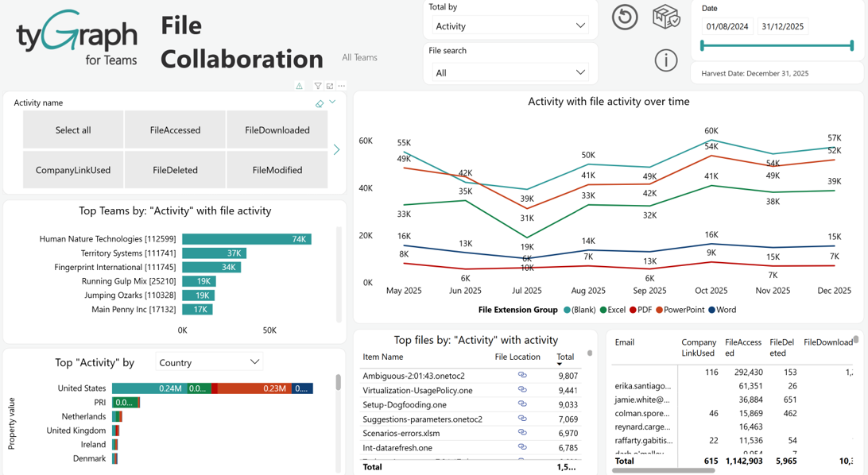Screen dimensions: 868x475
Task: Open file link for Setup-Dogfooding.one
Action: pyautogui.click(x=522, y=404)
